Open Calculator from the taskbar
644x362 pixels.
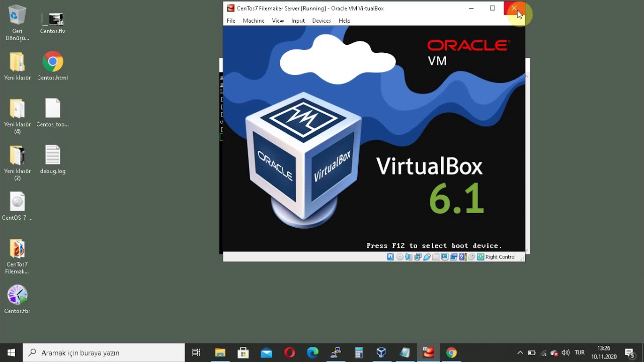[x=359, y=352]
